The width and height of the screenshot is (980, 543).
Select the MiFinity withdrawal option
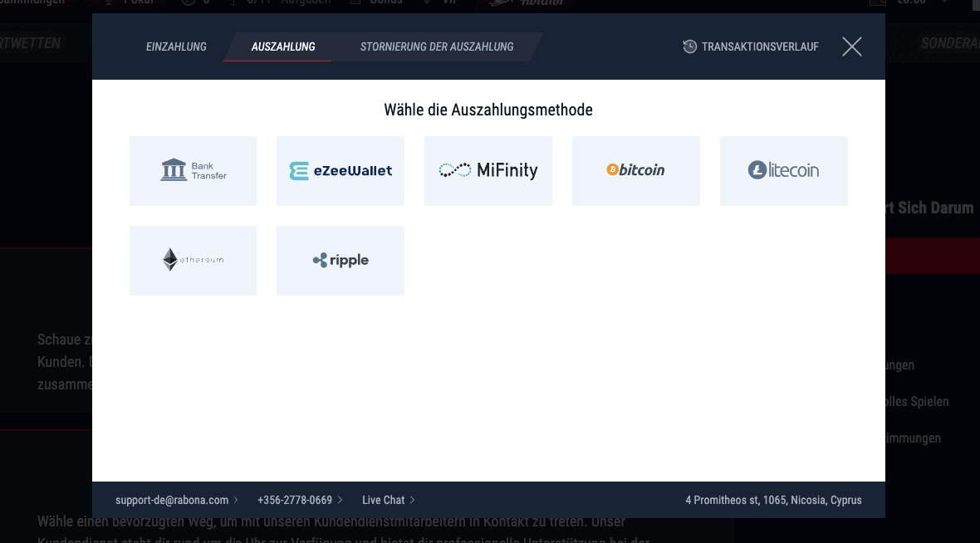pos(488,170)
